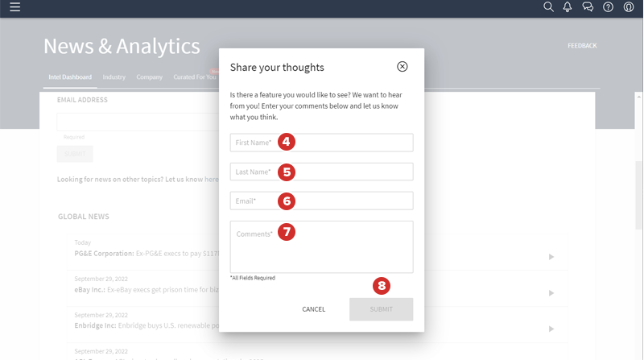
Task: Click the Feedback link in header
Action: click(582, 46)
